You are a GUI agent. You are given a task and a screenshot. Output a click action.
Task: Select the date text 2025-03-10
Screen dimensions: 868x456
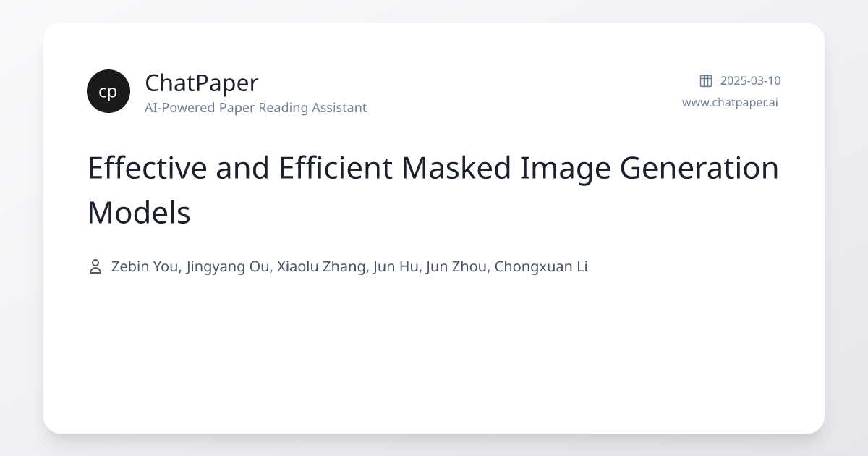click(750, 80)
